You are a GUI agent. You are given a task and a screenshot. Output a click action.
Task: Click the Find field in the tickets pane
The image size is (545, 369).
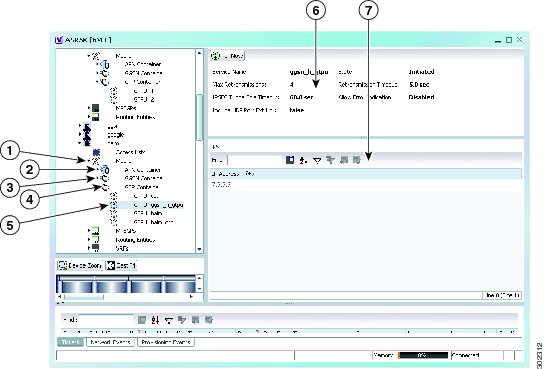point(106,319)
